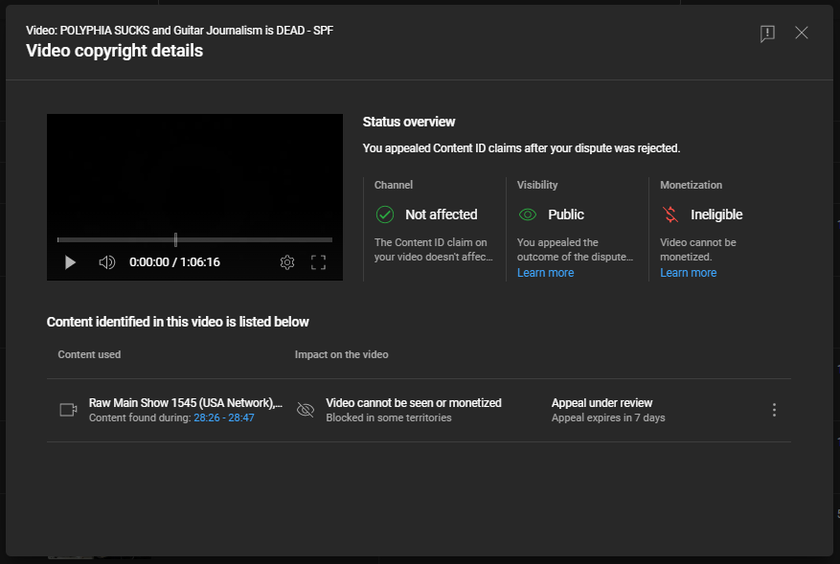This screenshot has height=564, width=840.
Task: Click the 'Impact on the video' column header
Action: point(341,354)
